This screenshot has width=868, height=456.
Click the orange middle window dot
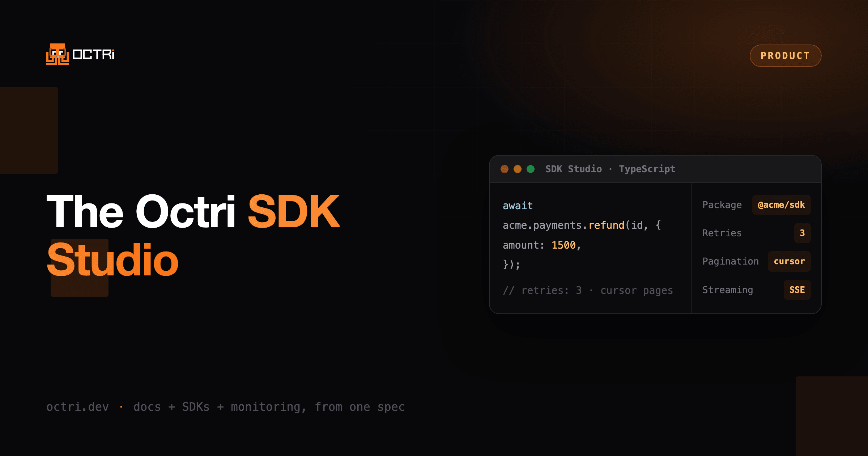coord(518,169)
